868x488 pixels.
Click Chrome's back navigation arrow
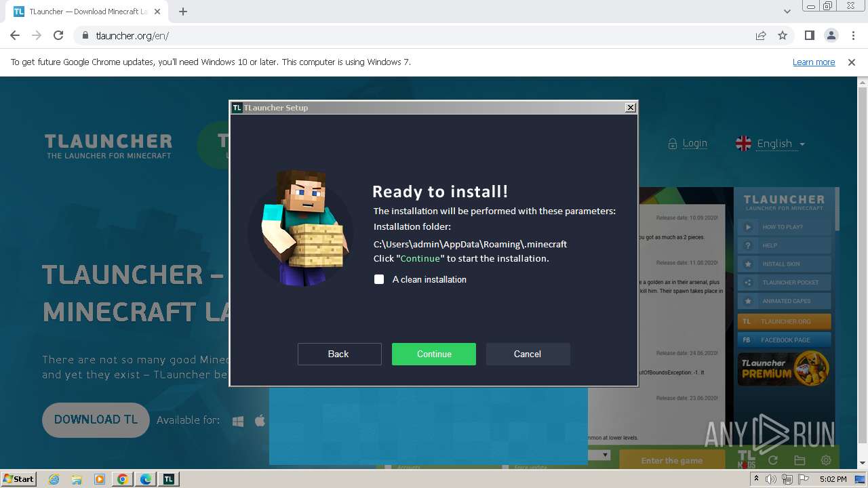click(x=15, y=35)
